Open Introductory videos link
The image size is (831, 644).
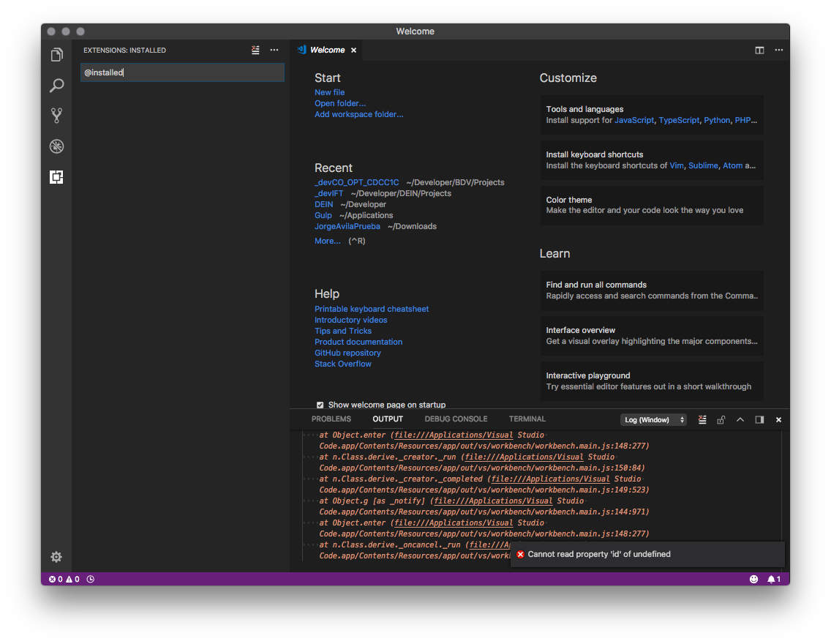coord(351,320)
